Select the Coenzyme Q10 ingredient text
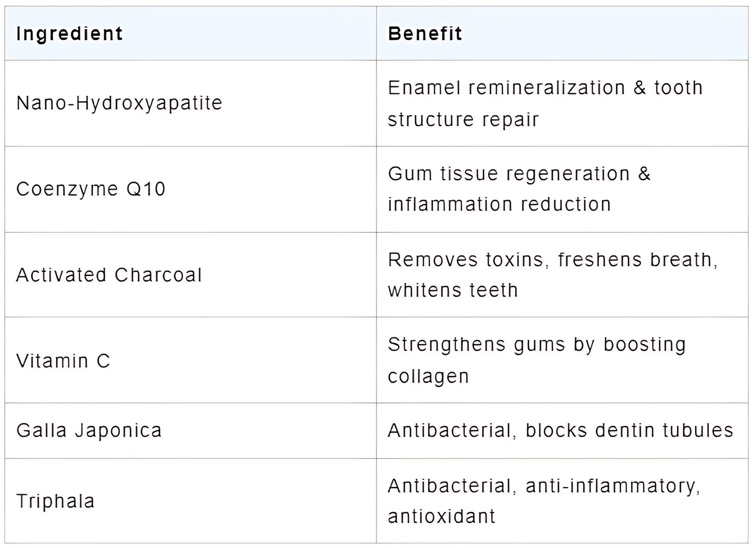 coord(91,189)
